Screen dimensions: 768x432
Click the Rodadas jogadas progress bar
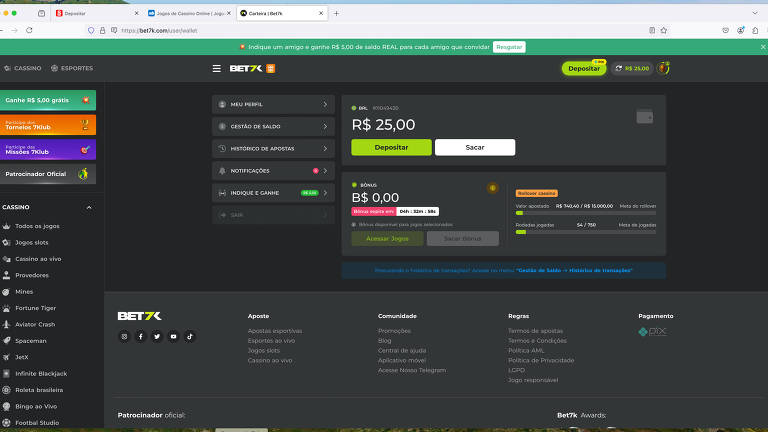(585, 232)
